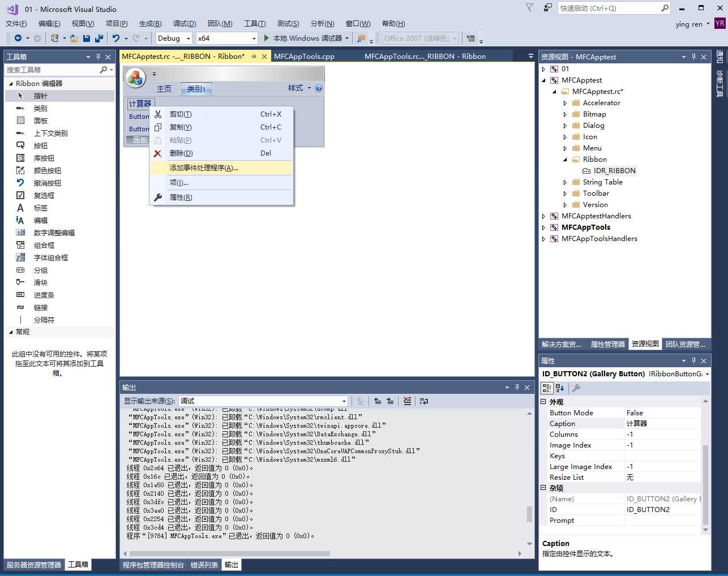Screen dimensions: 728x576
Task: Collapse the Ribbon 编辑器 toolbox section
Action: click(x=11, y=83)
